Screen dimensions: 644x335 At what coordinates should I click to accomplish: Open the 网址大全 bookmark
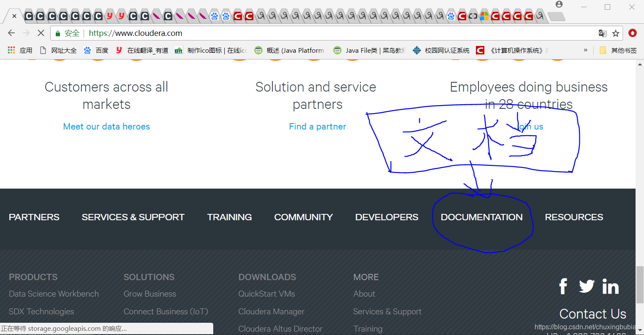coord(58,50)
